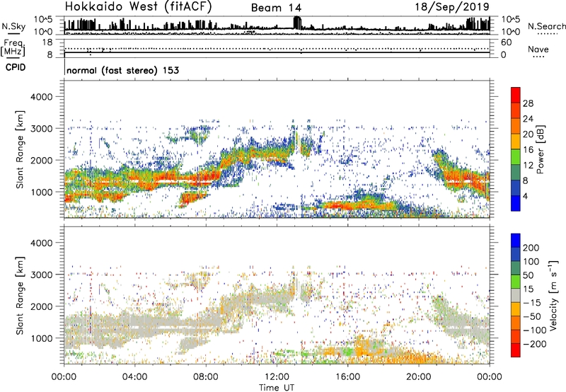Click the '16:00' time tick label

[x=347, y=377]
